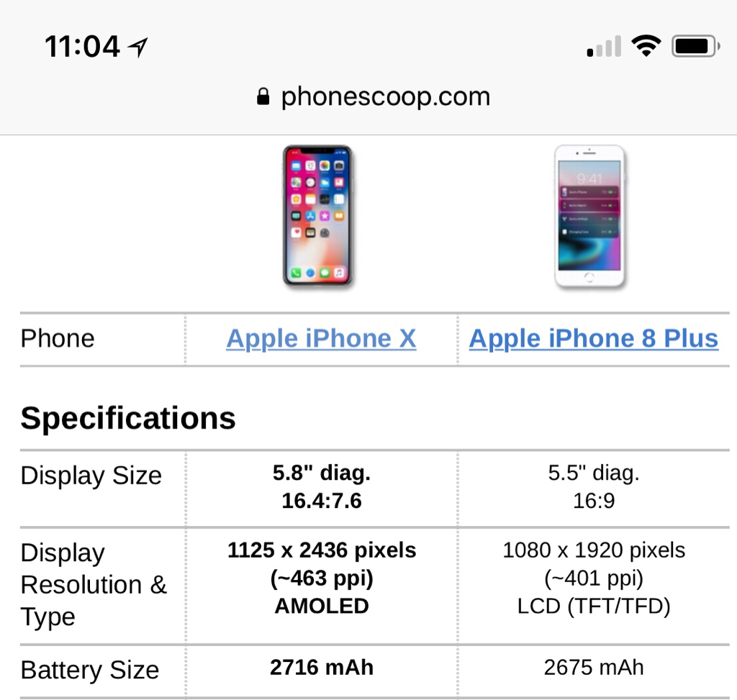Tap the padlock secure icon
The image size is (737, 700).
pyautogui.click(x=263, y=97)
